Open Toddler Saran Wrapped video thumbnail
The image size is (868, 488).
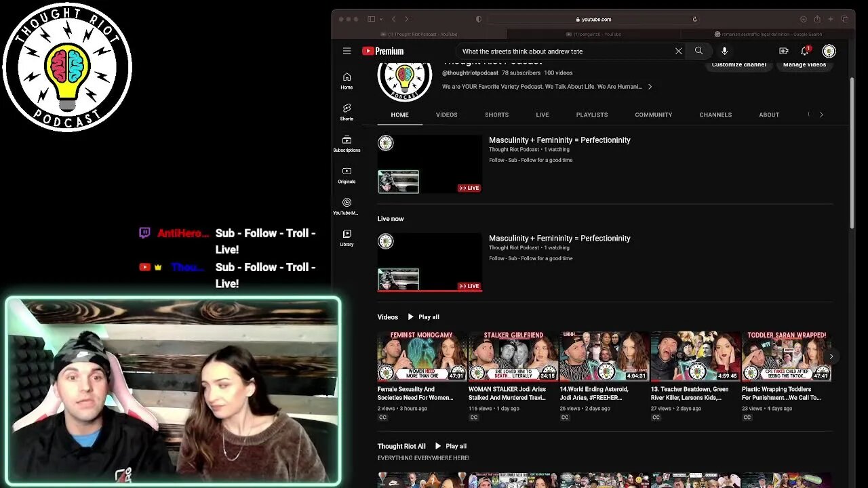pyautogui.click(x=786, y=357)
